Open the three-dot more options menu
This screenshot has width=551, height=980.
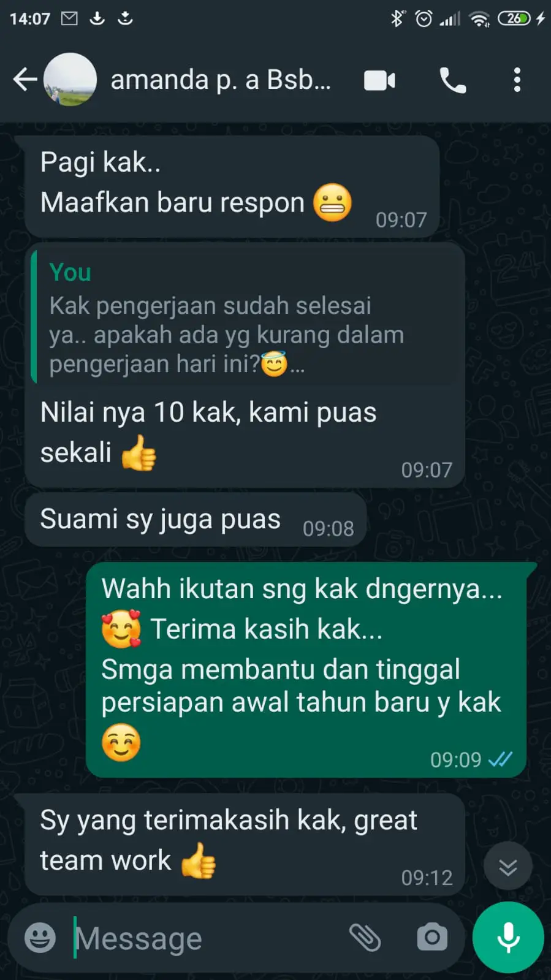pos(517,80)
